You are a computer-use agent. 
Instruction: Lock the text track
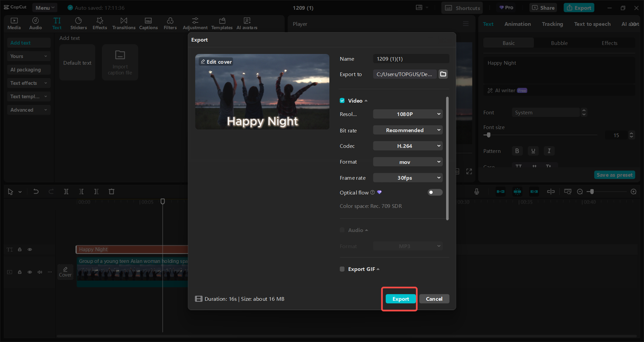click(x=20, y=249)
